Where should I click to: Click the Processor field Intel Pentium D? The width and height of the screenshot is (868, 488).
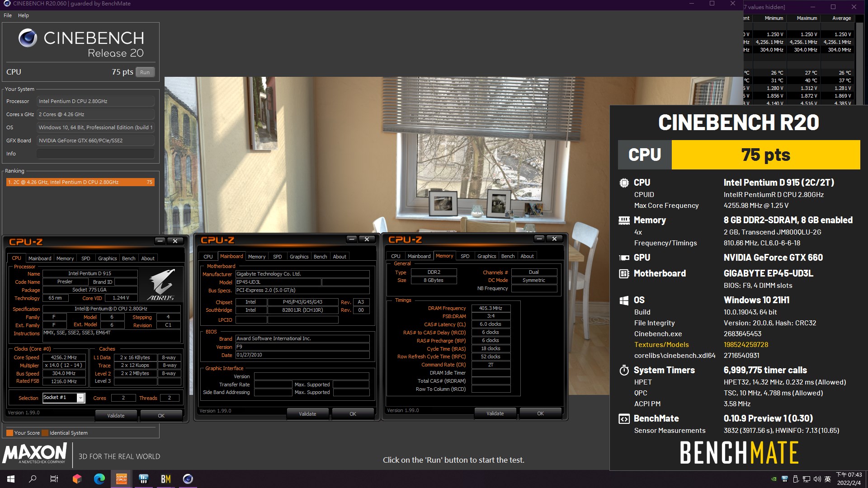[95, 101]
